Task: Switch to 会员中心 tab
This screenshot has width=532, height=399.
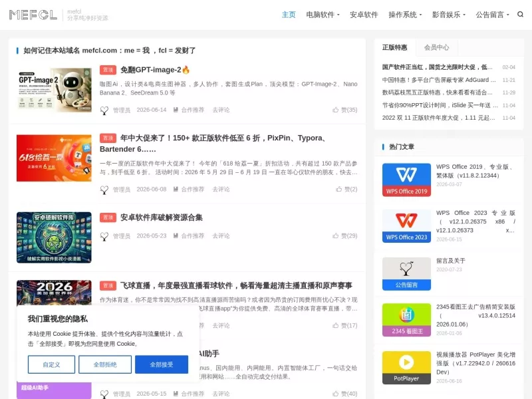Action: [437, 47]
